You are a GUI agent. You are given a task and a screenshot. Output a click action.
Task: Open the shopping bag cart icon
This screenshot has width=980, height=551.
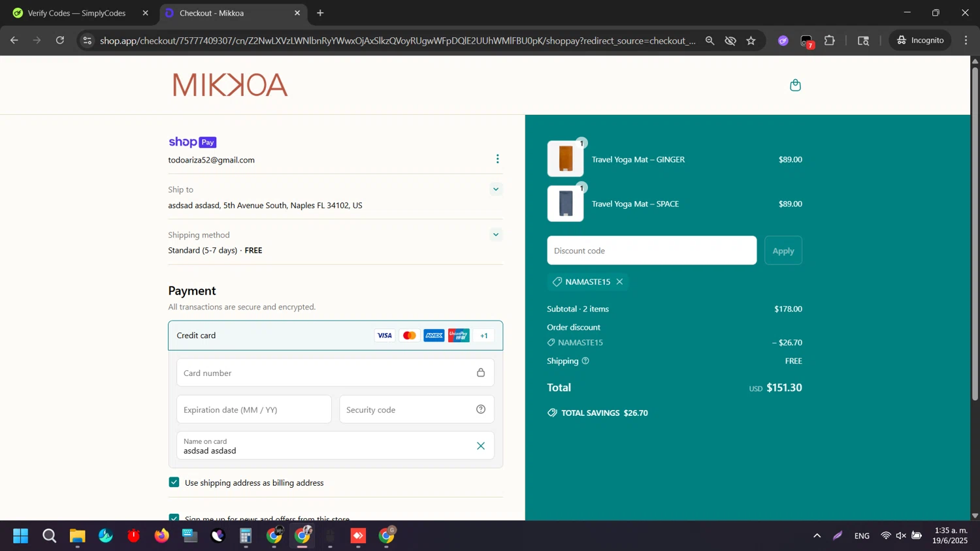tap(795, 85)
